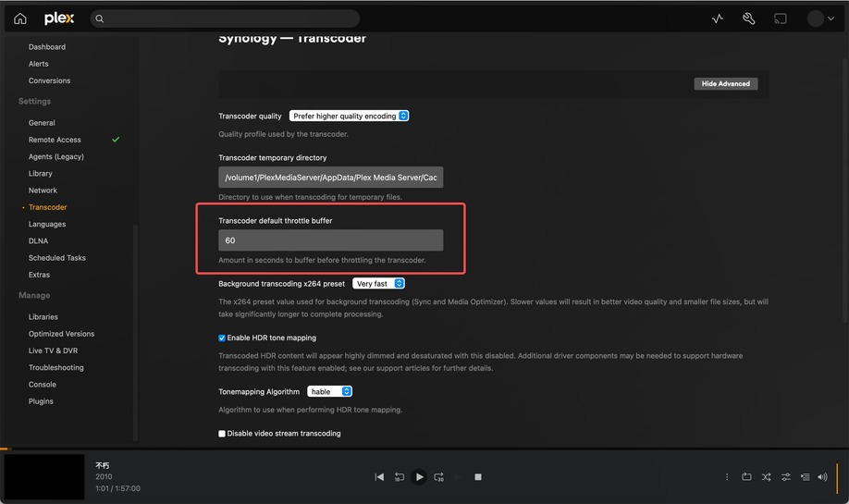This screenshot has width=849, height=504.
Task: Open the Transcoder quality dropdown
Action: pos(349,116)
